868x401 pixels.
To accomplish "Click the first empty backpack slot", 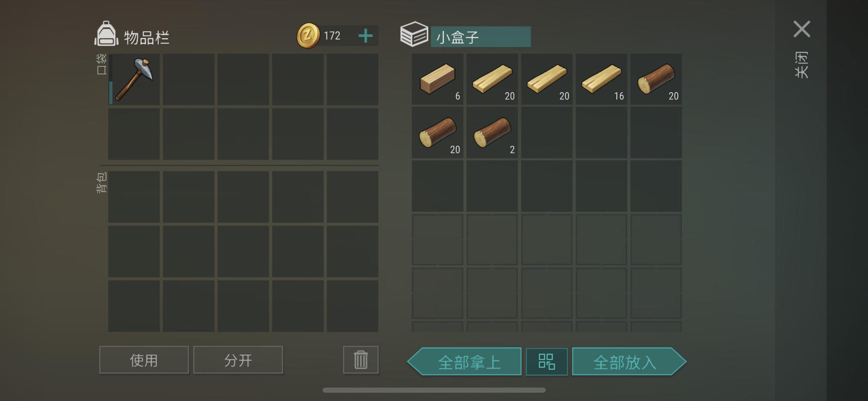I will (x=134, y=197).
